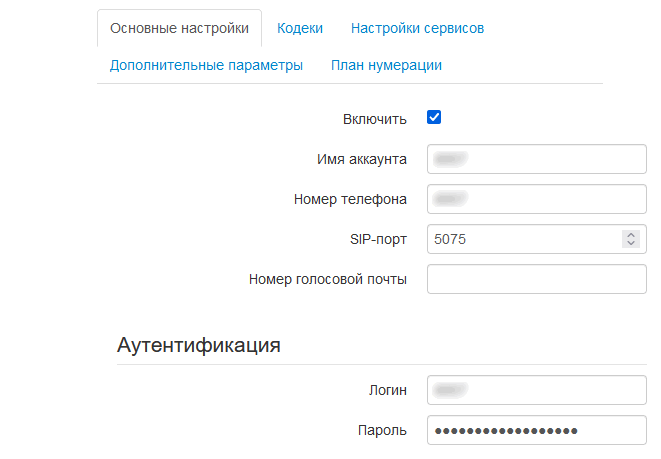Switch to the Кодеки tab

[x=300, y=28]
